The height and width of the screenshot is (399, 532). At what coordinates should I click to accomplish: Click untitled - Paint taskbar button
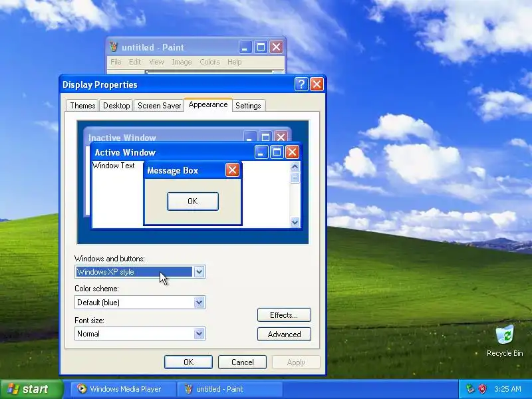[229, 389]
